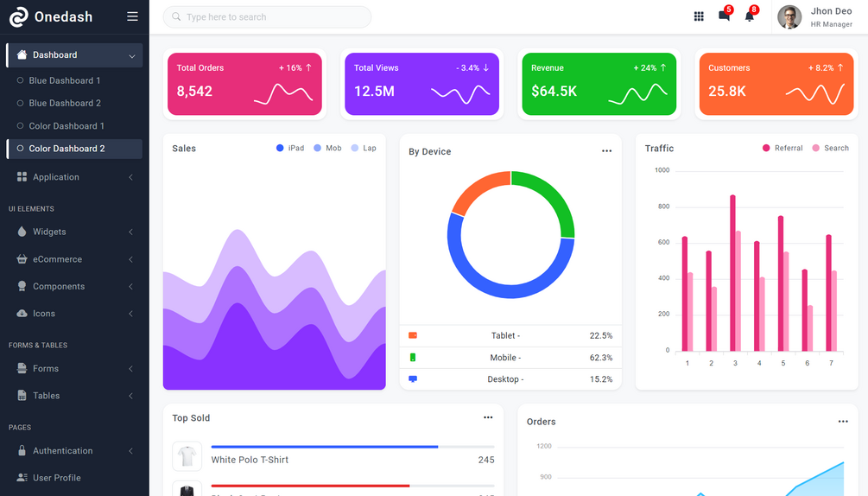Click the search magnifier icon

(176, 16)
